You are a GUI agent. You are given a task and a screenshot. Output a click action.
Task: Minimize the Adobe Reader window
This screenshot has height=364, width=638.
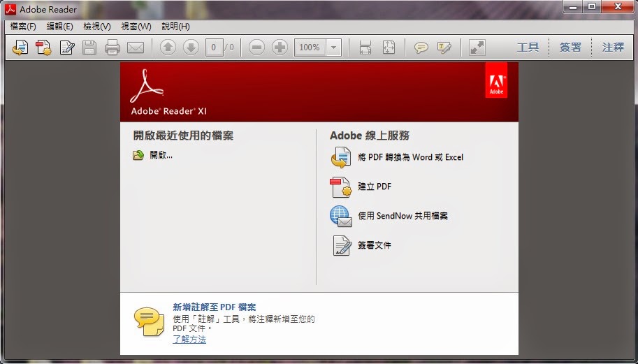573,6
